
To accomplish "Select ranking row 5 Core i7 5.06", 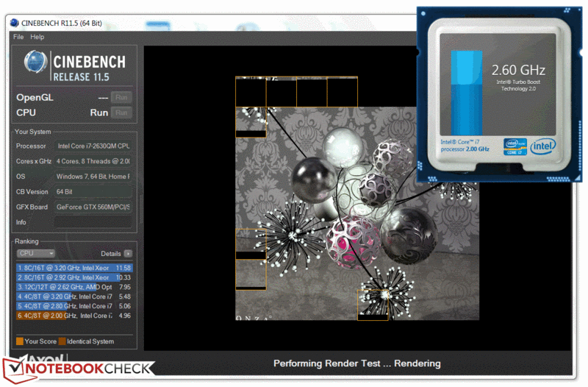I will point(74,306).
